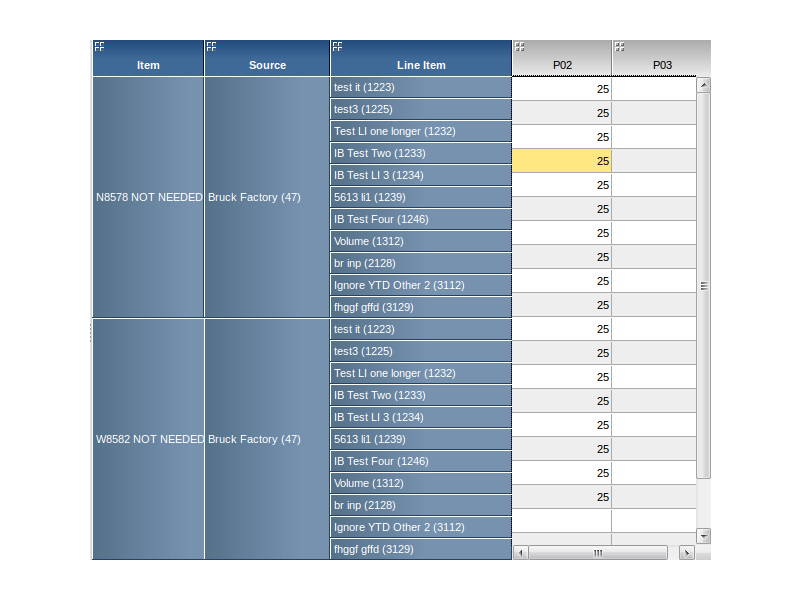This screenshot has width=800, height=600.
Task: Select IB Test Four (1246) under W8582
Action: click(421, 461)
